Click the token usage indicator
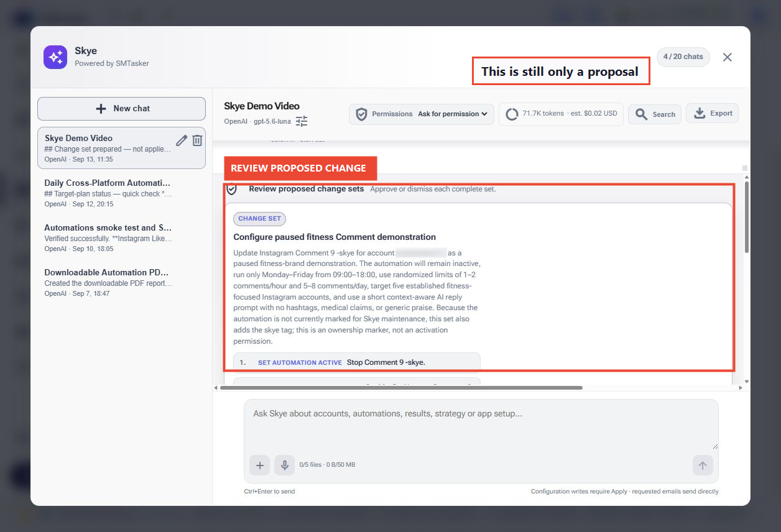The image size is (781, 532). pyautogui.click(x=561, y=114)
